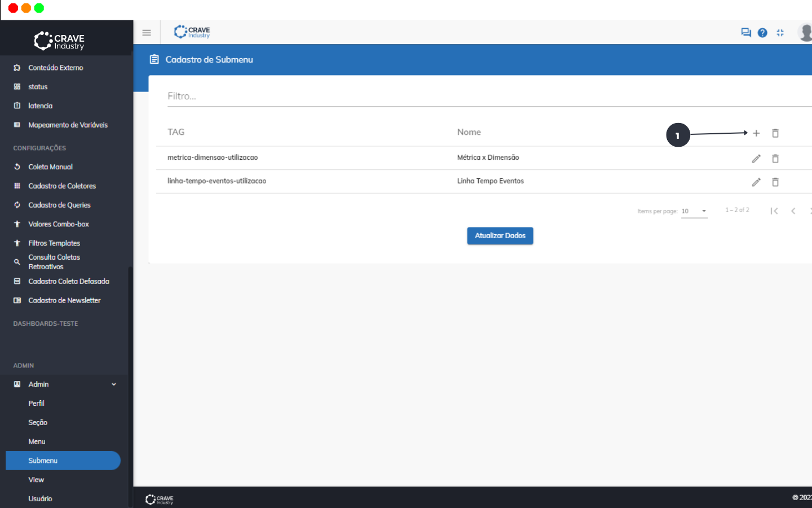
Task: Click the sidebar vertical scrollbar
Action: pyautogui.click(x=130, y=387)
